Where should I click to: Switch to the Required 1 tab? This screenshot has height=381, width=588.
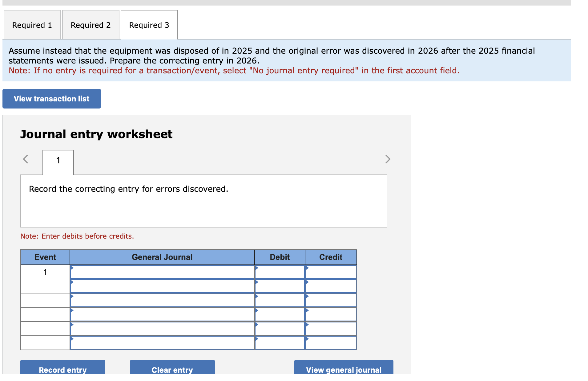tap(32, 25)
